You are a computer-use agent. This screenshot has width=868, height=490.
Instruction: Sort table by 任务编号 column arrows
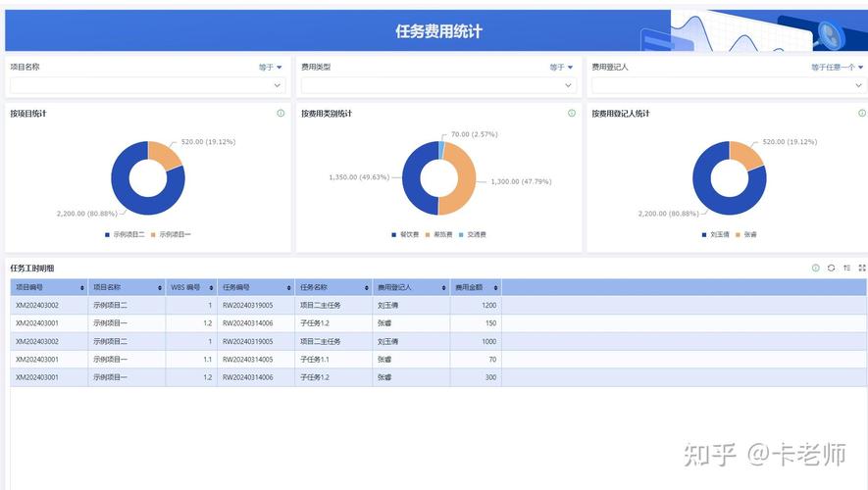click(x=289, y=287)
